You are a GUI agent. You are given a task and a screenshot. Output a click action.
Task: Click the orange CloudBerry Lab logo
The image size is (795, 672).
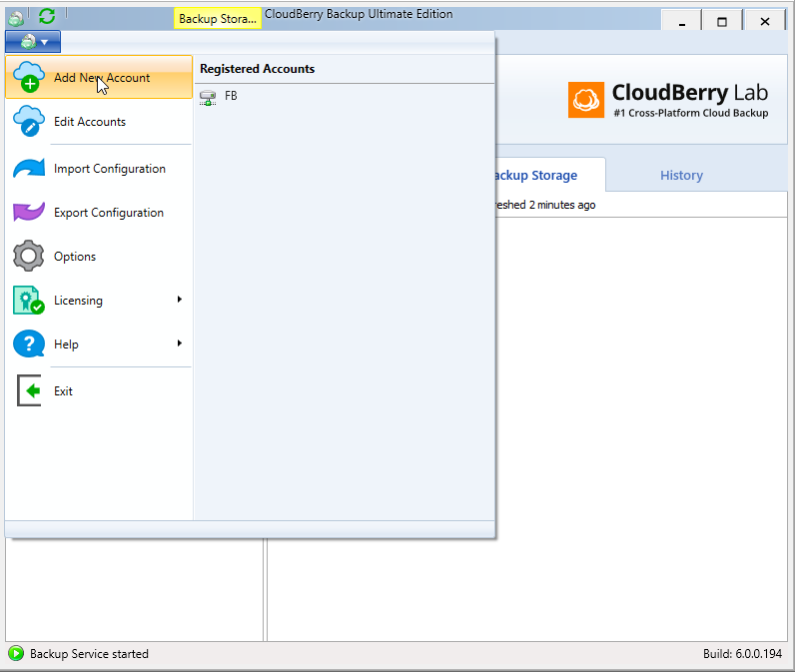coord(585,99)
